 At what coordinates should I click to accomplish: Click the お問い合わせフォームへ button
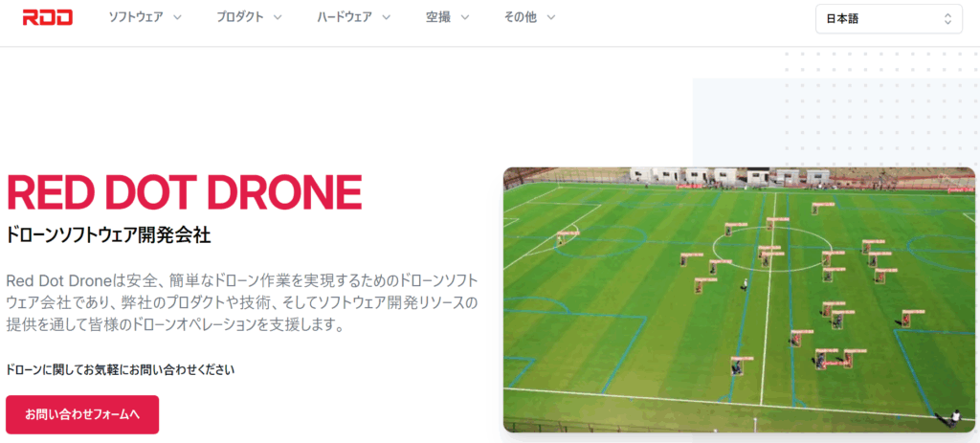pos(82,414)
